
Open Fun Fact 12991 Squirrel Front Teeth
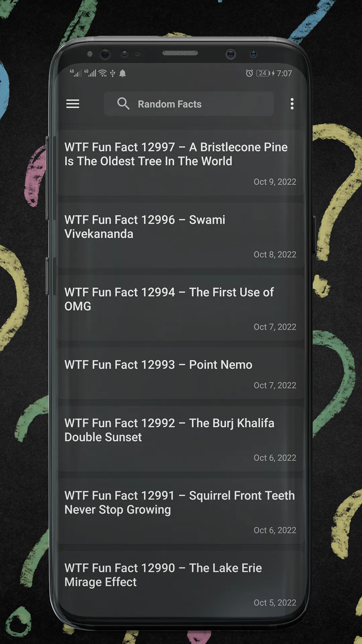(181, 511)
